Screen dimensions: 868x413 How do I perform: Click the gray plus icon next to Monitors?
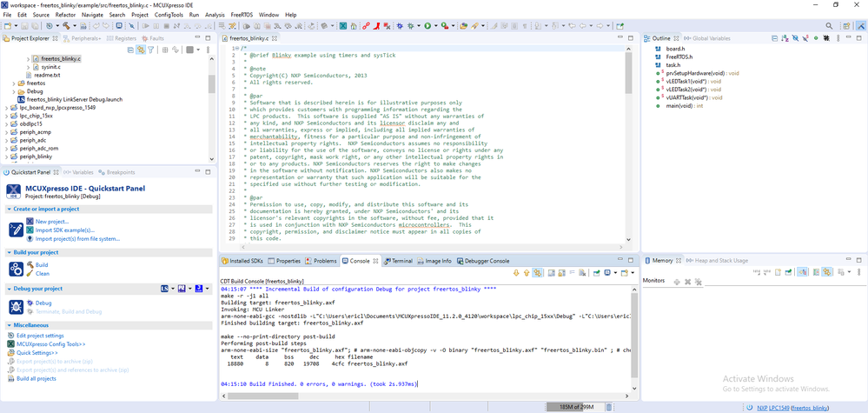coord(677,282)
